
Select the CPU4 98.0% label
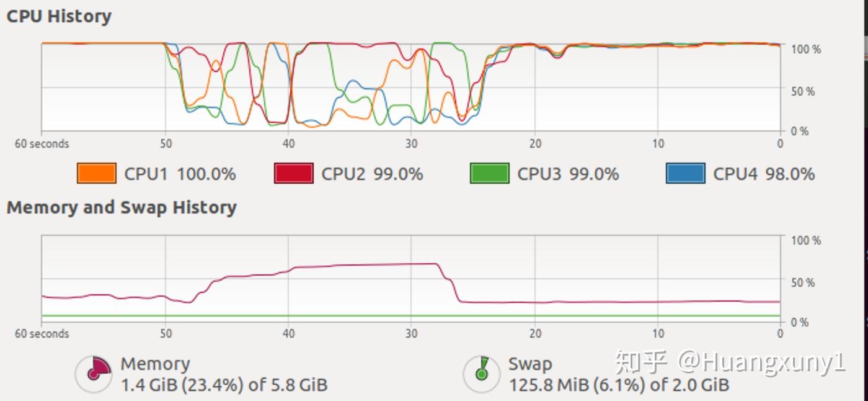coord(764,174)
